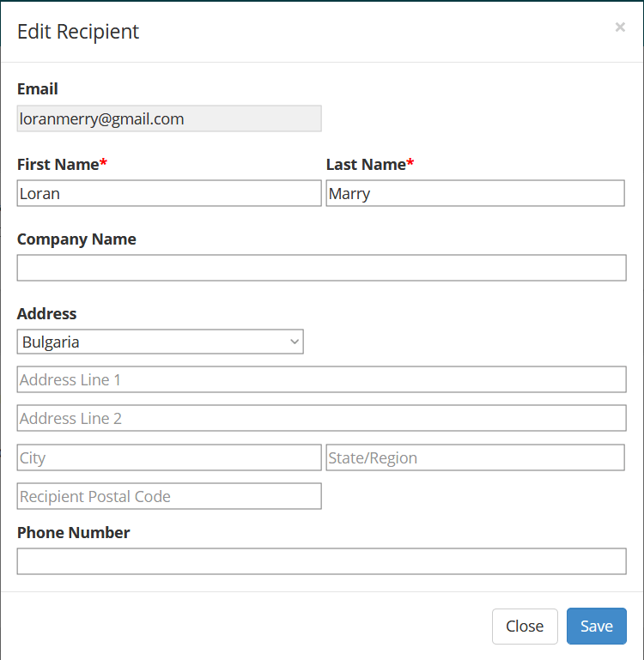Click the Address Line 2 input
Viewport: 644px width, 660px height.
321,418
